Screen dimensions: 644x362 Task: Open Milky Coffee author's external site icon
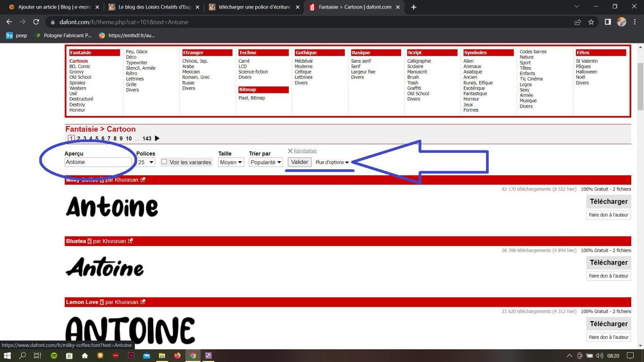click(143, 180)
